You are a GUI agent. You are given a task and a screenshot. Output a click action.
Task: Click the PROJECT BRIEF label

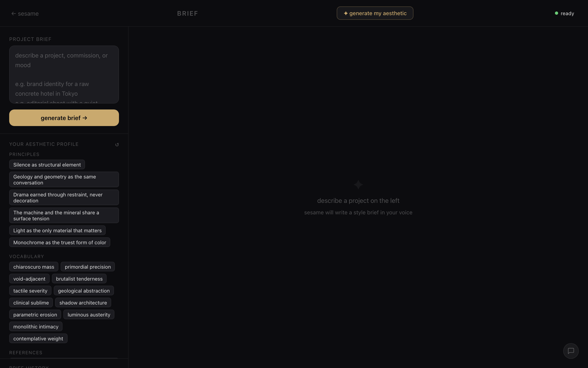click(x=30, y=39)
